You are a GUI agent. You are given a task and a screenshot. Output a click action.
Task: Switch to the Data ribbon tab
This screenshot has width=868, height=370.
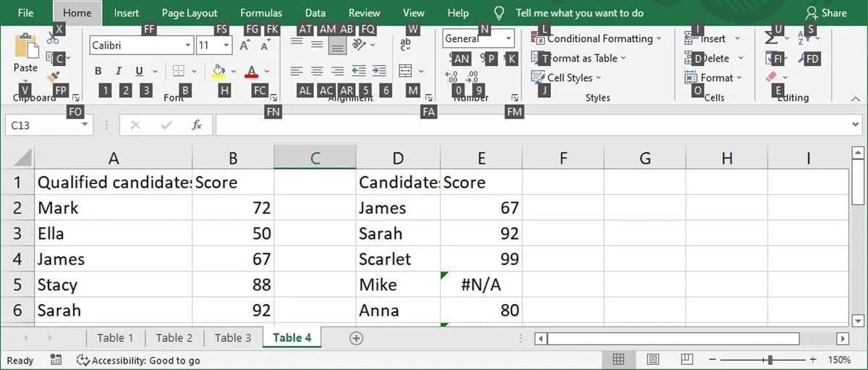point(315,13)
